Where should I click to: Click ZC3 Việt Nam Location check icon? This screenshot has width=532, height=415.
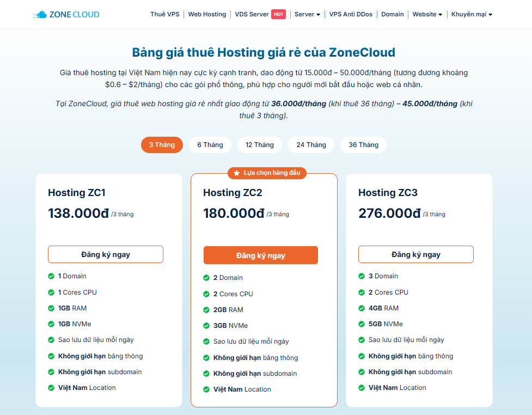click(x=362, y=388)
